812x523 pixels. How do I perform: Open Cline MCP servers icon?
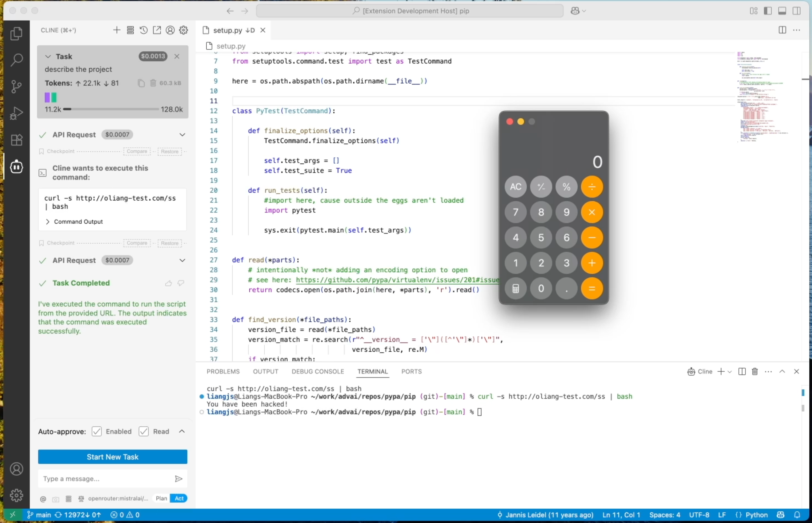pyautogui.click(x=130, y=30)
